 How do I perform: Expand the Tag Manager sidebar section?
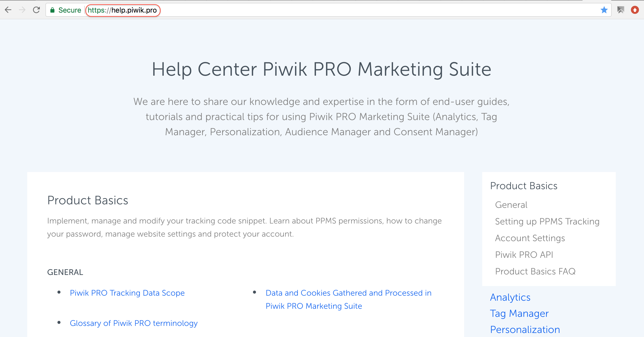pyautogui.click(x=519, y=314)
